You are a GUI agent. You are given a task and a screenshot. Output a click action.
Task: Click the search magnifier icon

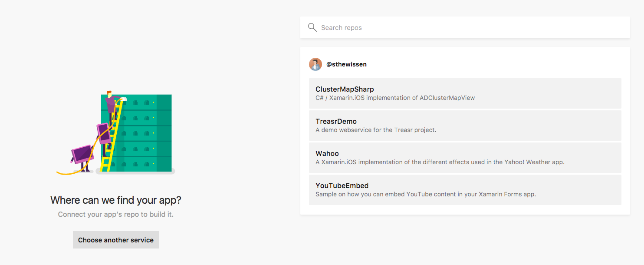(x=312, y=27)
